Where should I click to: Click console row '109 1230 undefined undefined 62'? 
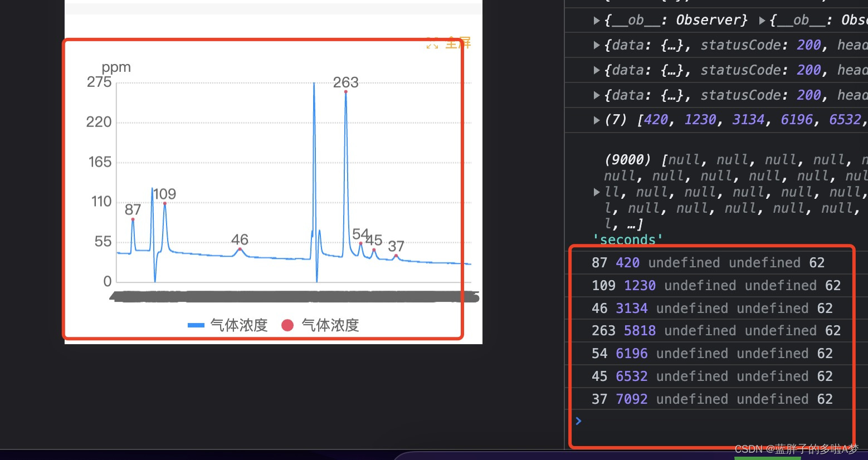(716, 286)
